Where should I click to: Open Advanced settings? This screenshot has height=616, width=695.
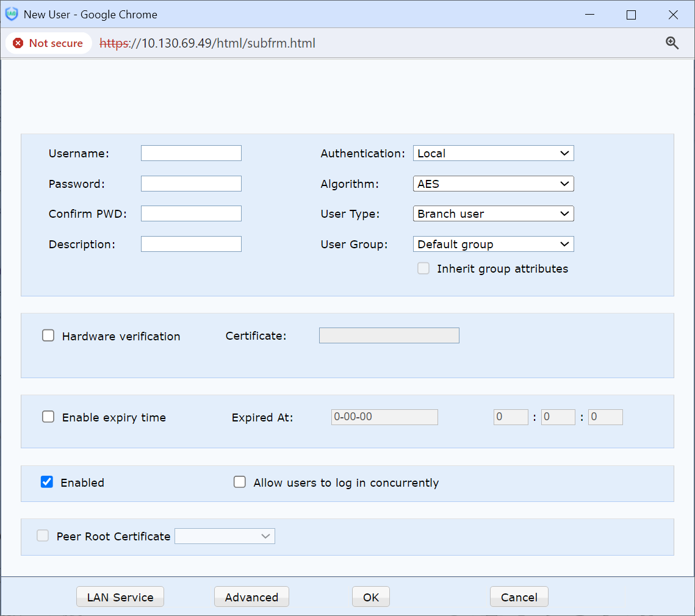(x=251, y=597)
